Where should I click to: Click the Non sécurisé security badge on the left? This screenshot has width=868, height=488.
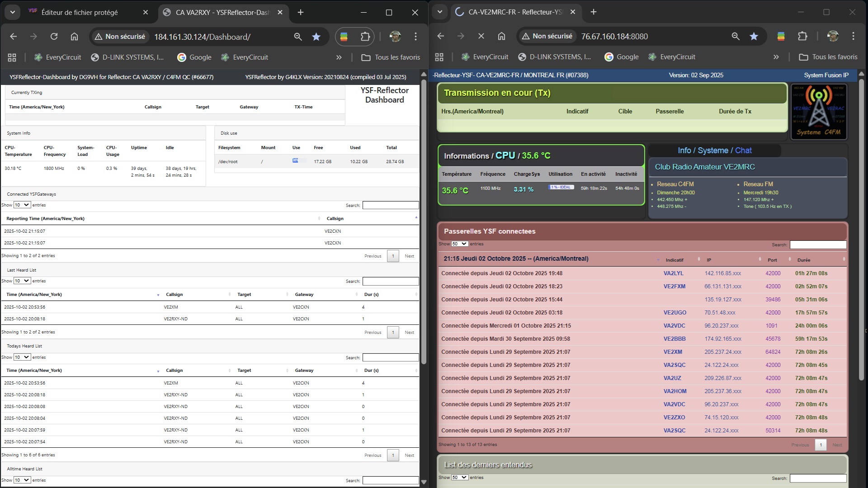pyautogui.click(x=120, y=37)
